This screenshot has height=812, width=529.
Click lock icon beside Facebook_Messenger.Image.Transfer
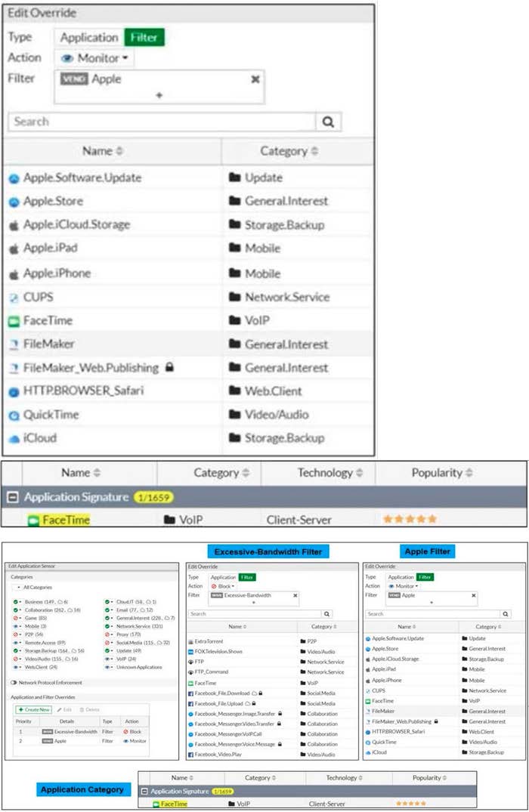280,714
